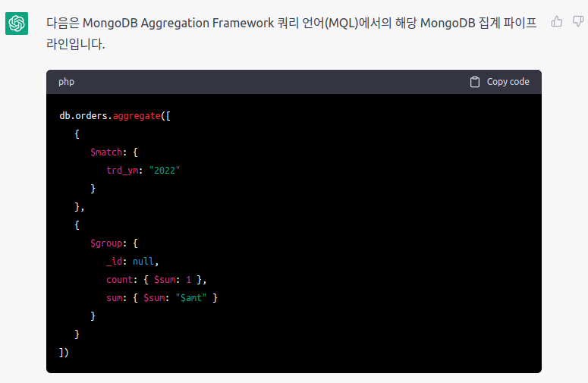Click the db.orders.aggregate([ code line
The width and height of the screenshot is (588, 383).
tap(115, 116)
